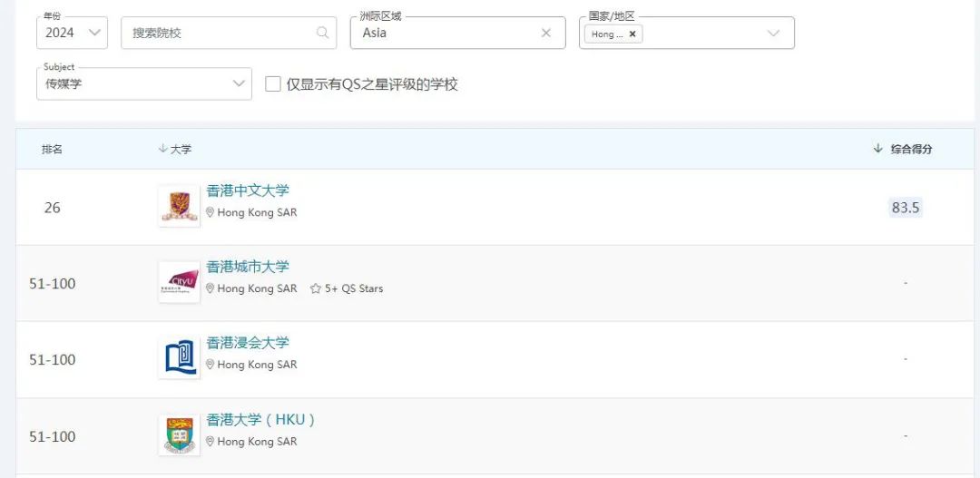Click the down arrow beside 大学 header
This screenshot has height=478, width=980.
click(162, 148)
